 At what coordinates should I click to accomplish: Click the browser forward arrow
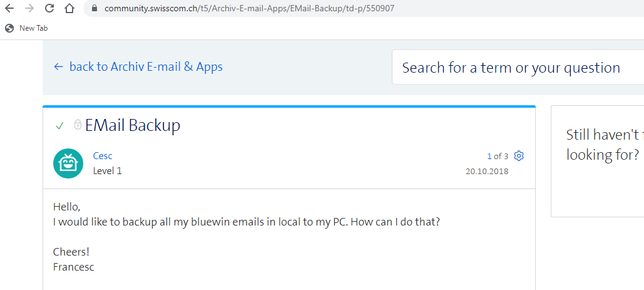click(29, 8)
